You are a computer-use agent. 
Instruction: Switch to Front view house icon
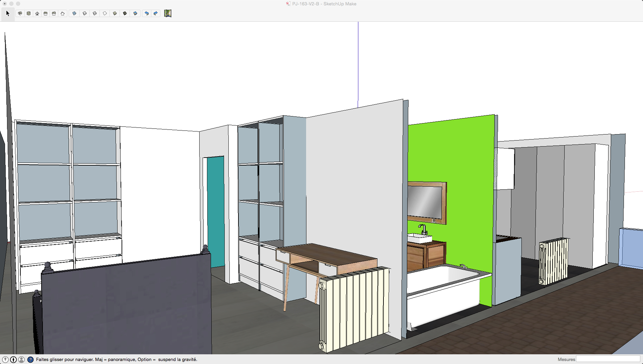[37, 13]
